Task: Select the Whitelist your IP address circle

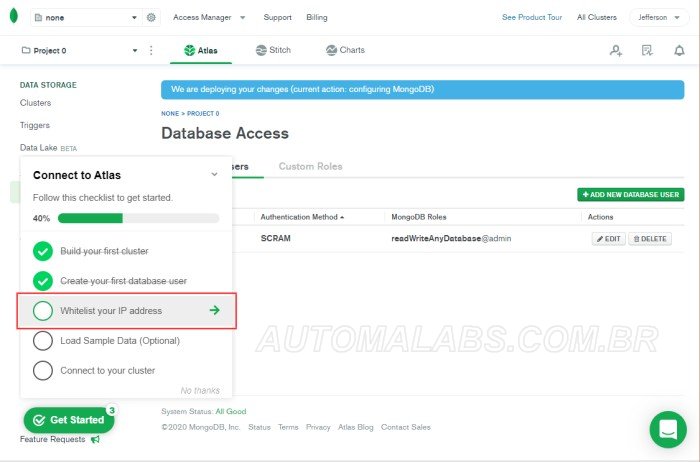Action: tap(43, 311)
